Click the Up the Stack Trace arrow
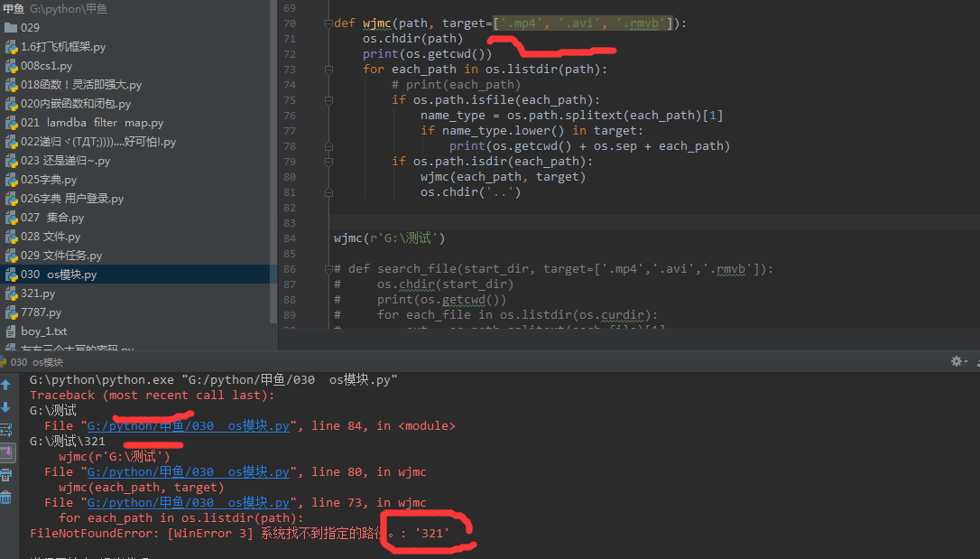The width and height of the screenshot is (980, 559). (6, 385)
